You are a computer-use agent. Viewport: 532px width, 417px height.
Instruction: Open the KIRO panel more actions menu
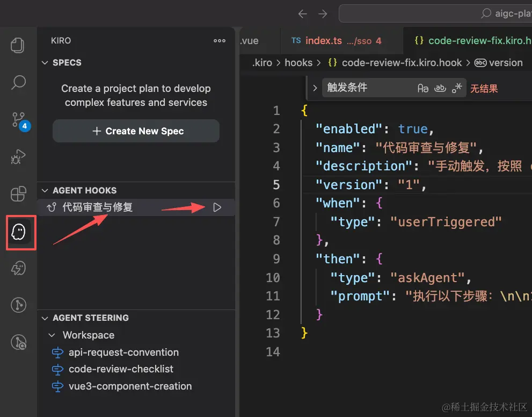pos(220,41)
